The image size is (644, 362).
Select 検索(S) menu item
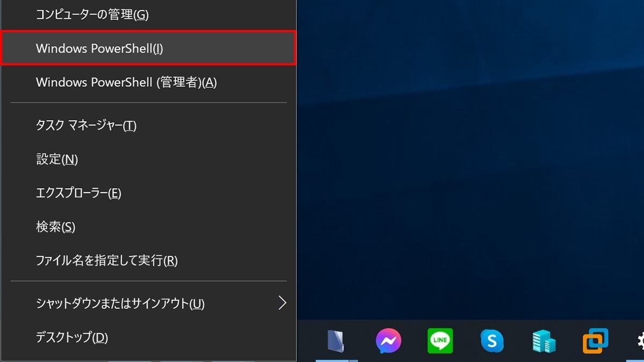pos(149,227)
